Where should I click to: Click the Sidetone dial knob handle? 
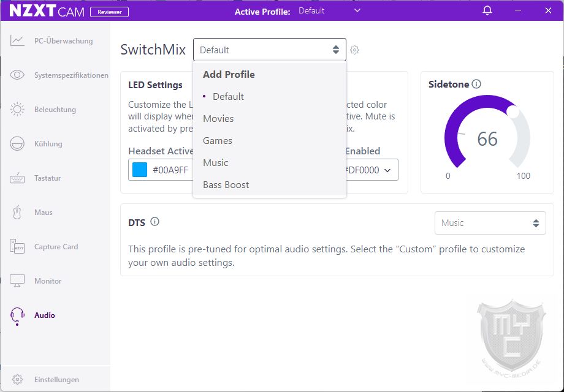[513, 111]
